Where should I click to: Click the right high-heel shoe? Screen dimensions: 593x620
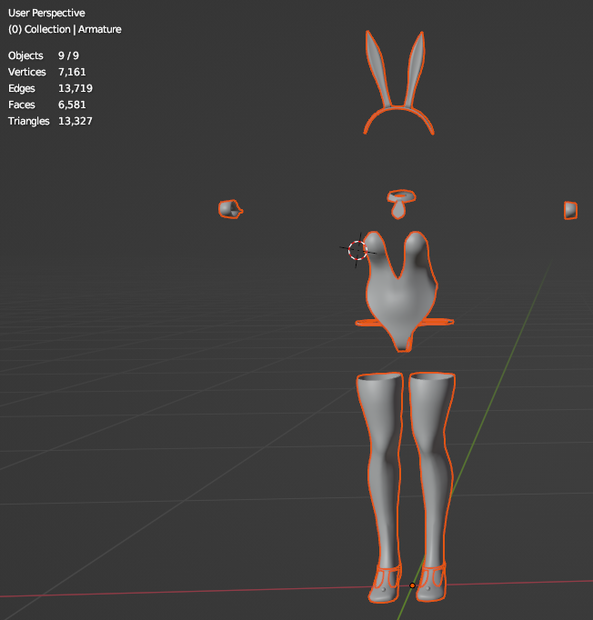tap(432, 583)
